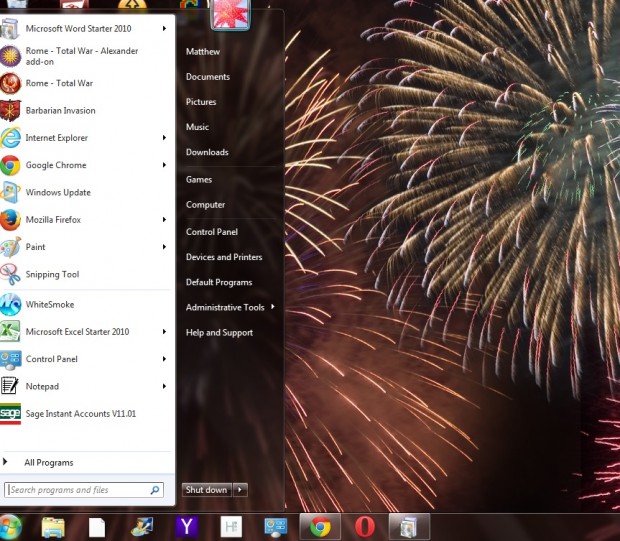Expand Microsoft Word Starter 2010 jump list arrow
Screen dimensions: 620x541
point(164,28)
